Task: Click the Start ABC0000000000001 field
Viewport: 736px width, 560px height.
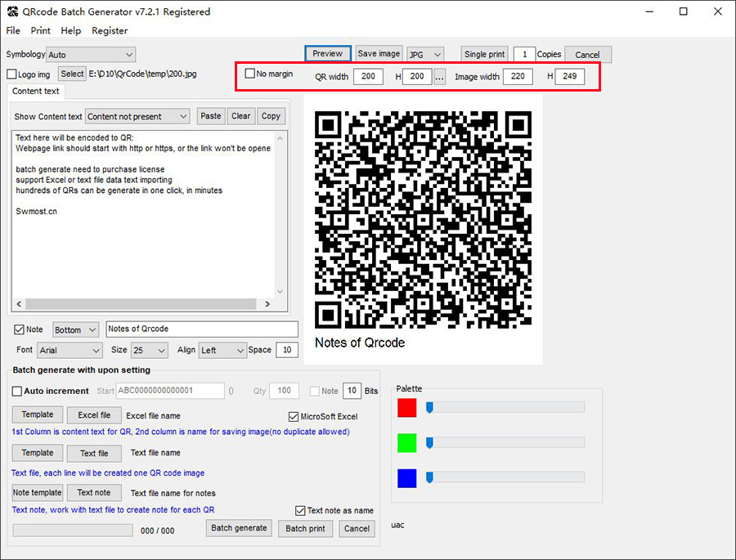Action: pos(170,391)
